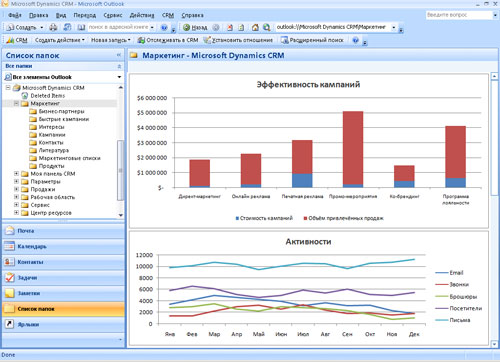Expand the Параметры folder
The image size is (500, 362).
(16, 182)
